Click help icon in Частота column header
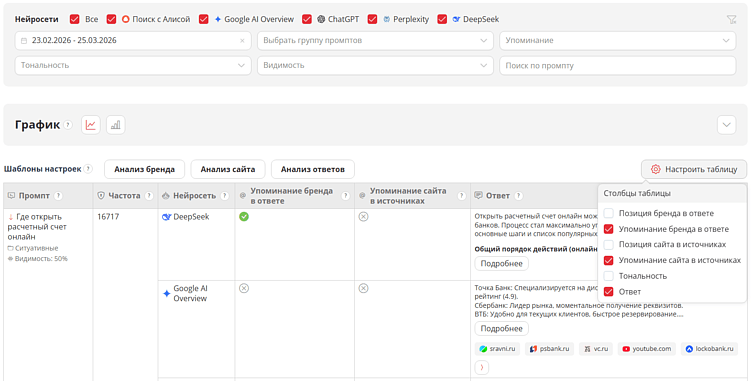The image size is (751, 381). [x=149, y=196]
